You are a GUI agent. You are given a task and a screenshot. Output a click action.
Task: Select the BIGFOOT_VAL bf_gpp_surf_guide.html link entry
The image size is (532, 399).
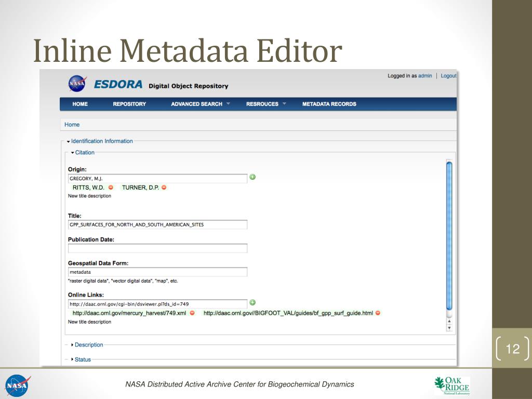288,313
